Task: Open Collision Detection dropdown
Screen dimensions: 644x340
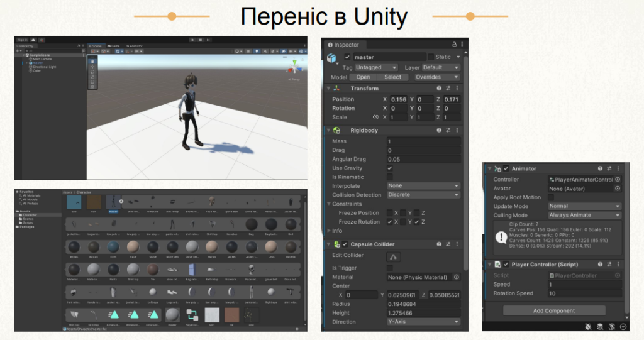Action: pos(423,195)
